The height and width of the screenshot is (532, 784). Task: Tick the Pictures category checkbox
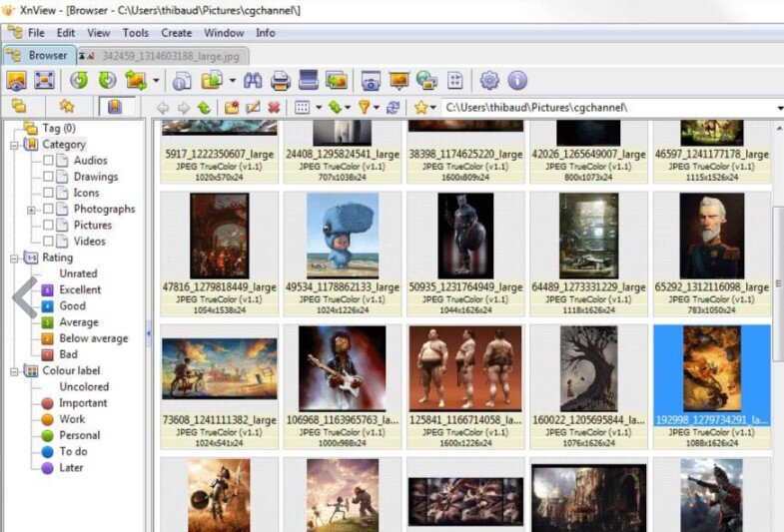point(48,225)
